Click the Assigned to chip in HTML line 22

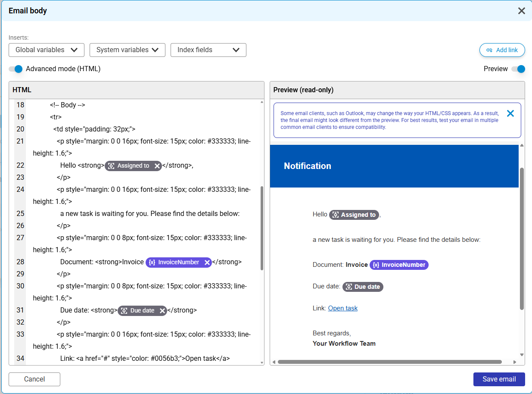[x=133, y=166]
